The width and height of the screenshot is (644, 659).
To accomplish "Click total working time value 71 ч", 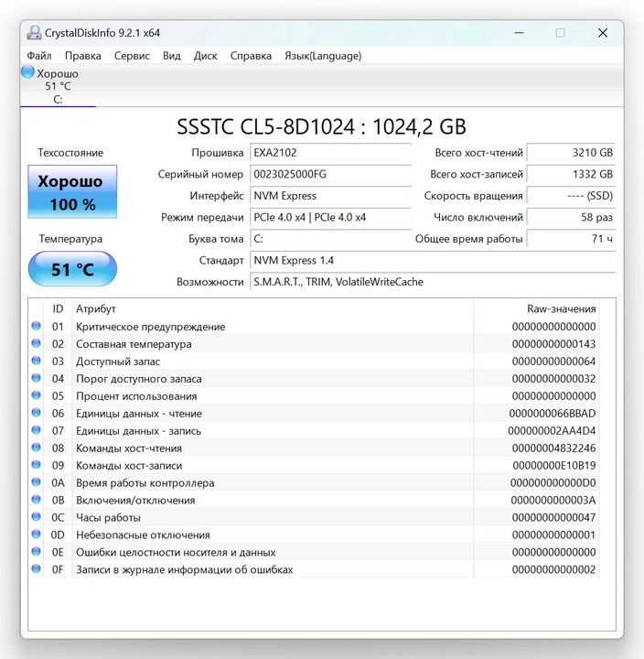I will (572, 239).
